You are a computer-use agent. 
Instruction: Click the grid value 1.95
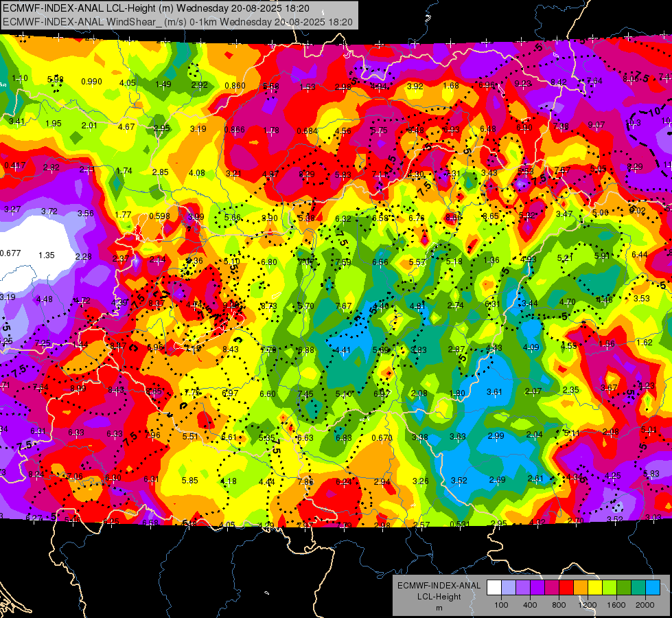[x=53, y=123]
